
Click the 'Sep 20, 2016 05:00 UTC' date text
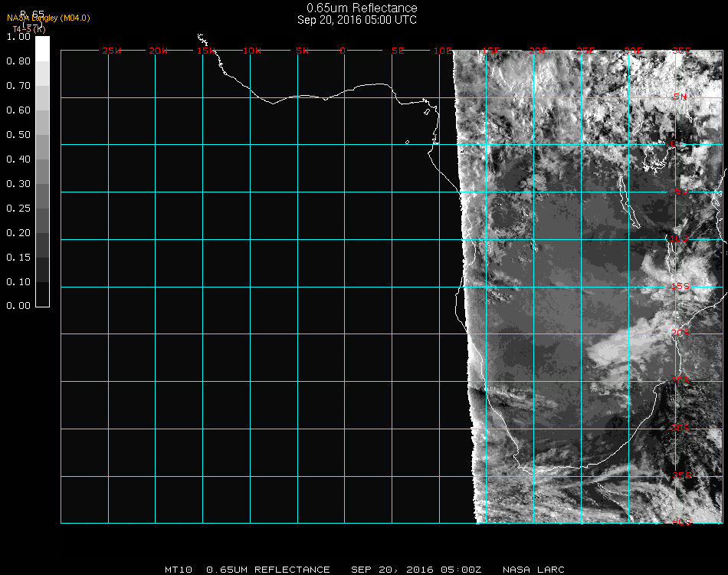click(357, 20)
